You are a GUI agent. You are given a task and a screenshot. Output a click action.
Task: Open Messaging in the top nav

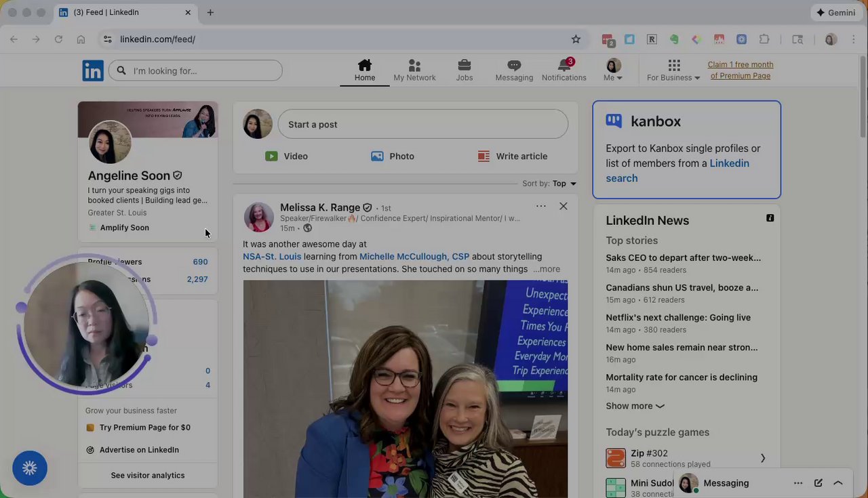(514, 70)
